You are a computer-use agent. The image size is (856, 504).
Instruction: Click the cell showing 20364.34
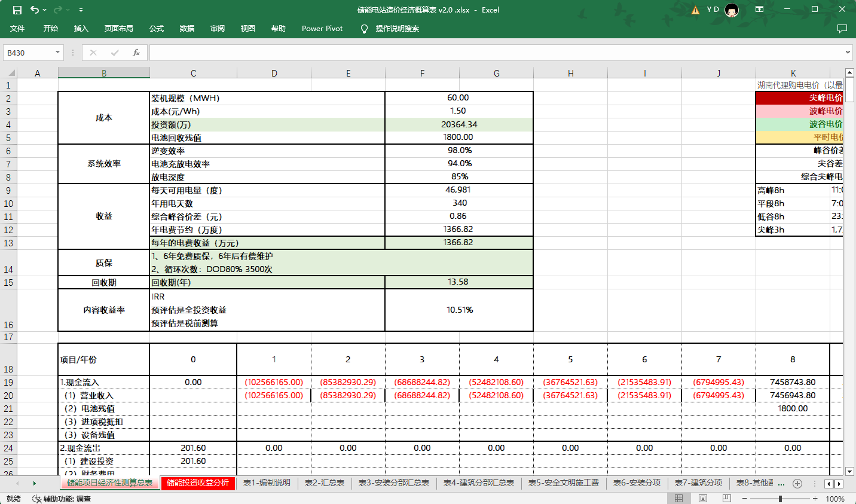[459, 124]
